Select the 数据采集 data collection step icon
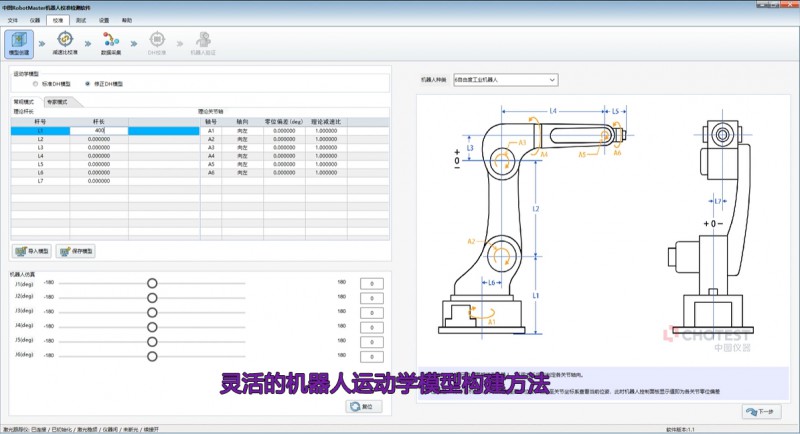Viewport: 800px width, 434px height. pos(111,41)
